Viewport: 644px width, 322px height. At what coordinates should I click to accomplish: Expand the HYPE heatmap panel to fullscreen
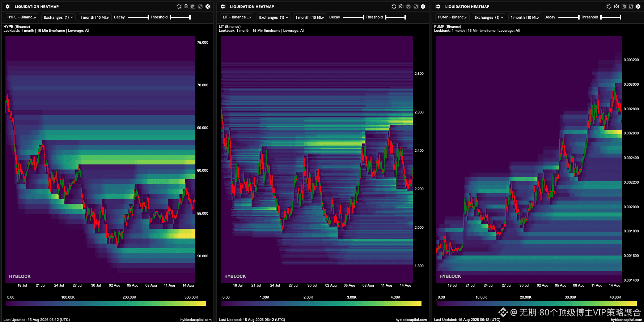click(x=200, y=7)
